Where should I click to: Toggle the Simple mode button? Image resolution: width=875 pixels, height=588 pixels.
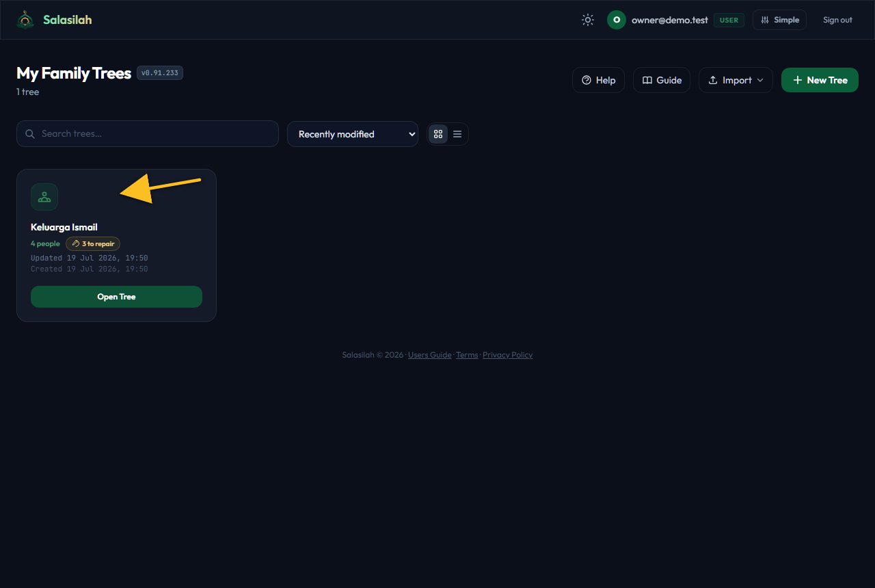(x=779, y=20)
